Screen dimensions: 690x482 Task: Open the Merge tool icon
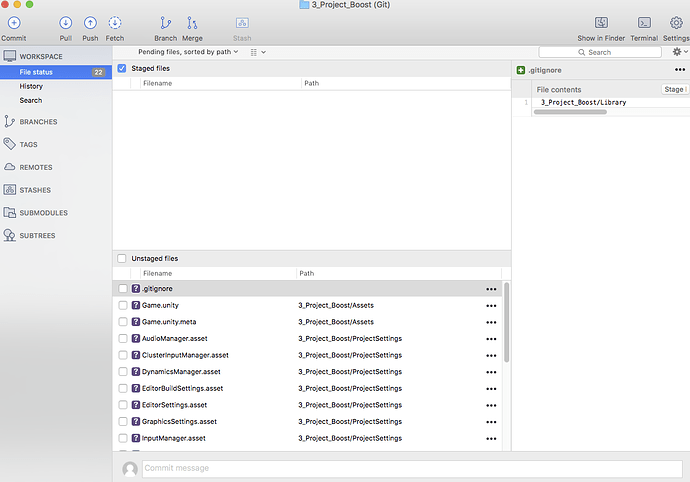[192, 23]
